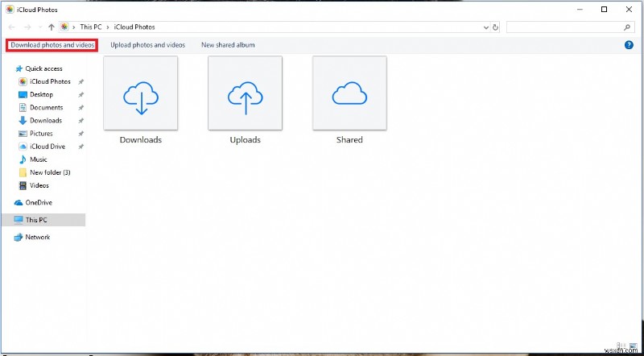This screenshot has width=644, height=356.
Task: Open Pictures in the sidebar
Action: pyautogui.click(x=42, y=134)
